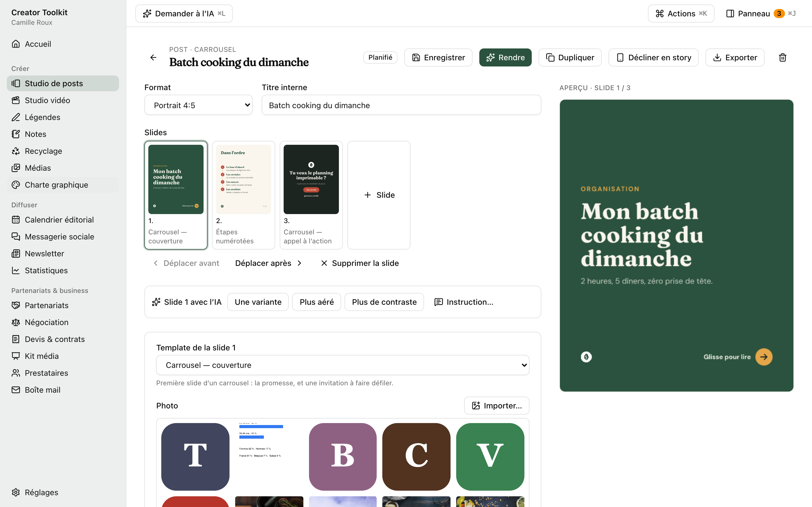Viewport: 812px width, 507px height.
Task: Click Décliner en story button
Action: [654, 57]
